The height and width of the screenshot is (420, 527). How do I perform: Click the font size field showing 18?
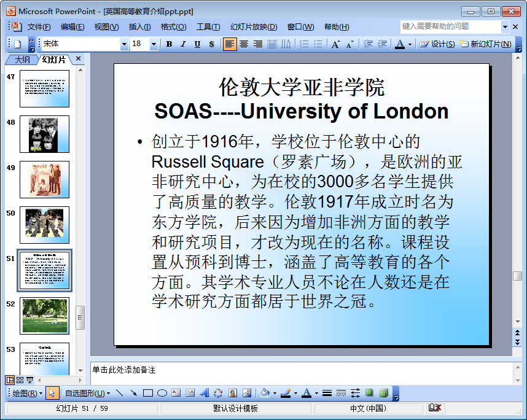(140, 44)
